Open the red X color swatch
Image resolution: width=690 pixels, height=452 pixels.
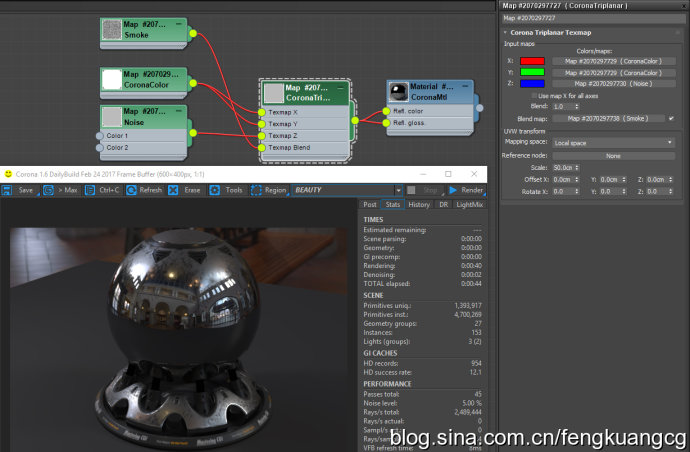point(532,61)
